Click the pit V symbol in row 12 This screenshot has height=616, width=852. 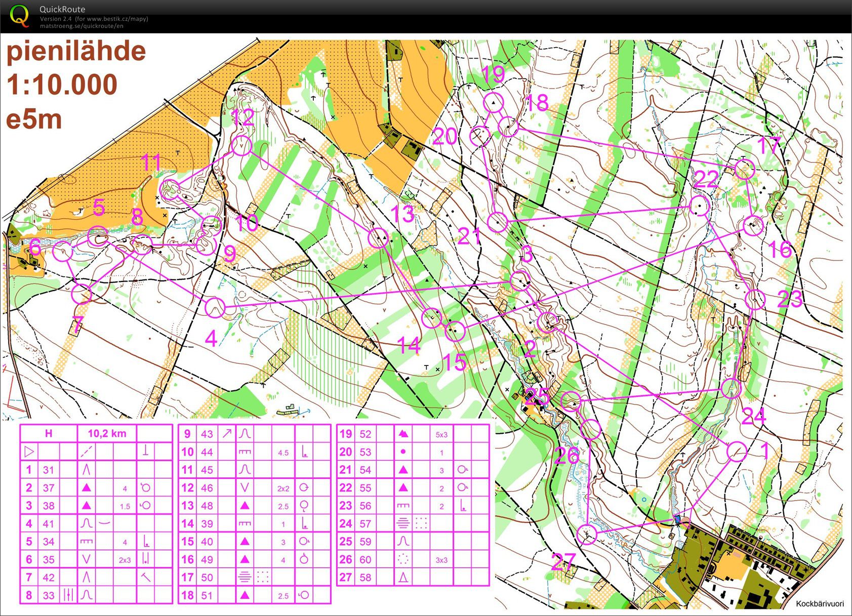[245, 487]
